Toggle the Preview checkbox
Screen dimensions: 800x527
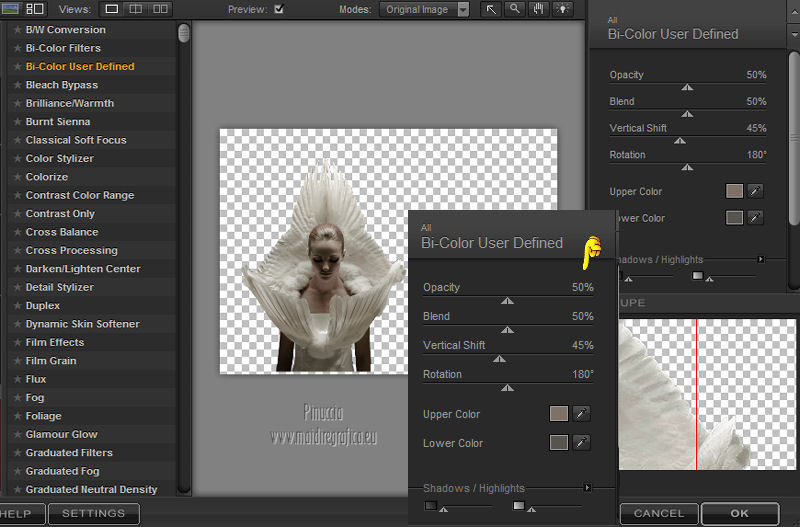point(279,9)
